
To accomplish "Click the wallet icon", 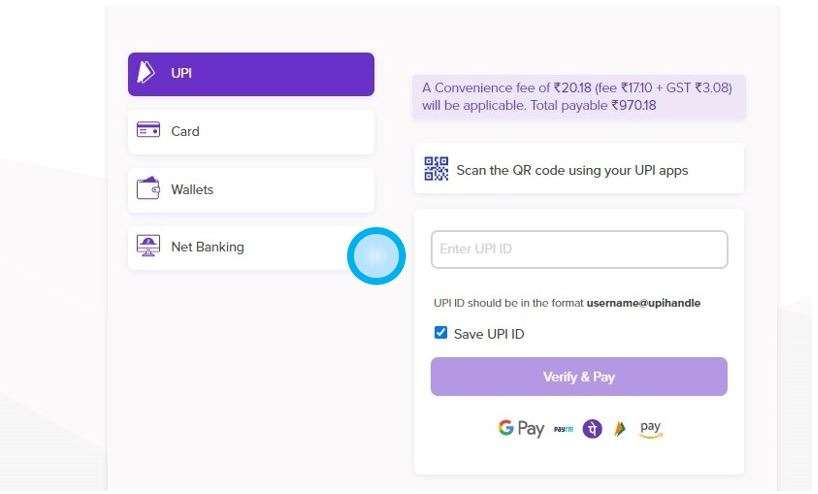I will pos(148,189).
